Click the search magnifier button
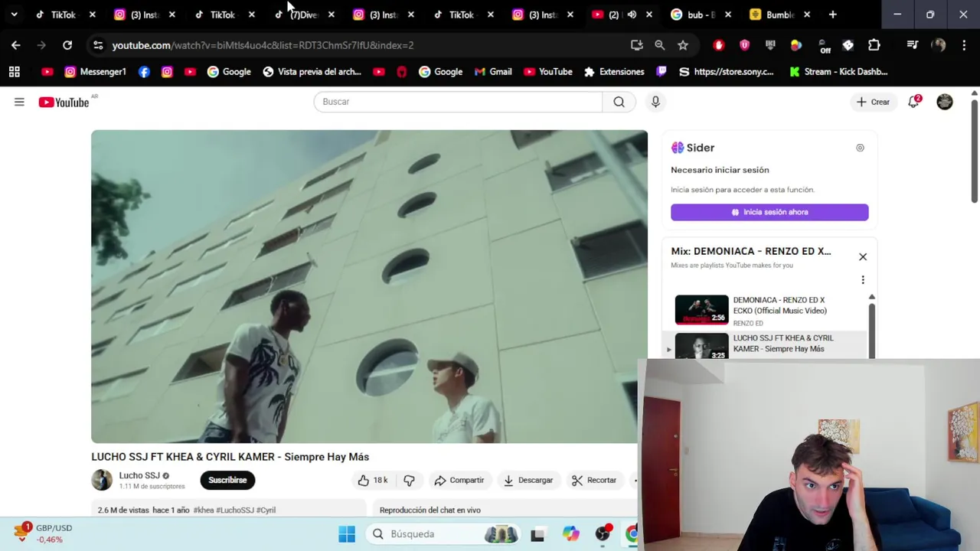The image size is (980, 551). [619, 102]
